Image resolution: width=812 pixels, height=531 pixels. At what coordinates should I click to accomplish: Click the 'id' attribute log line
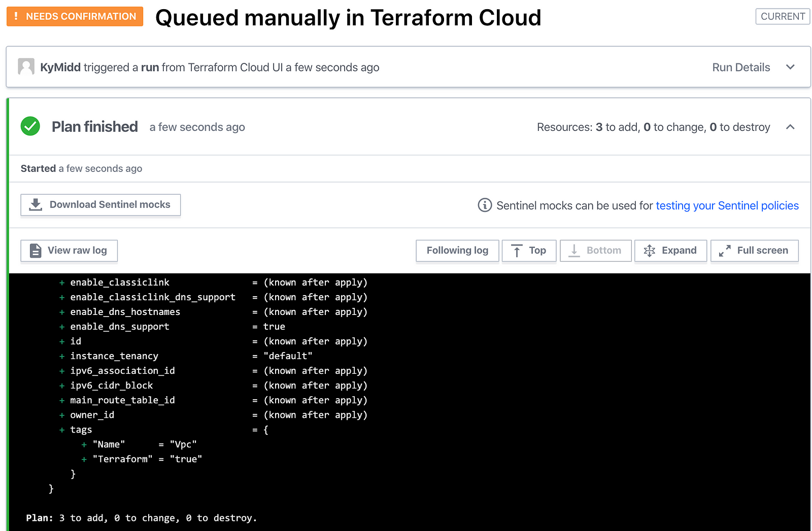coord(213,341)
